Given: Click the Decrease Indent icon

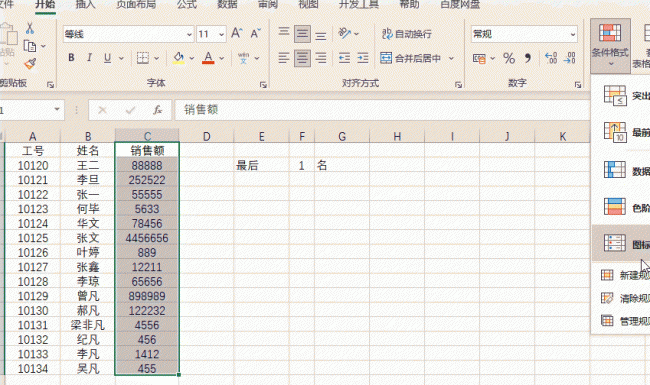Looking at the screenshot, I should pyautogui.click(x=344, y=58).
